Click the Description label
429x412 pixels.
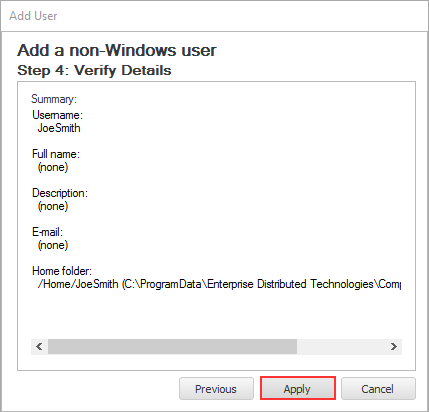click(60, 193)
